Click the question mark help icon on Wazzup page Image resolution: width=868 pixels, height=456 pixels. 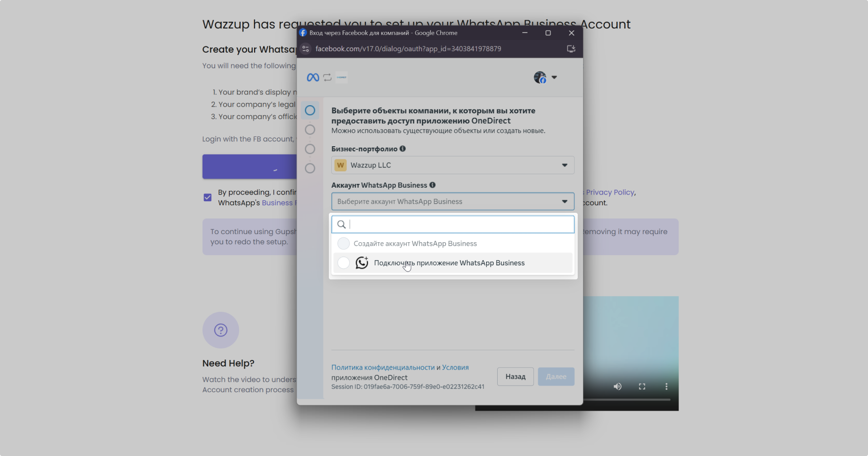click(221, 330)
